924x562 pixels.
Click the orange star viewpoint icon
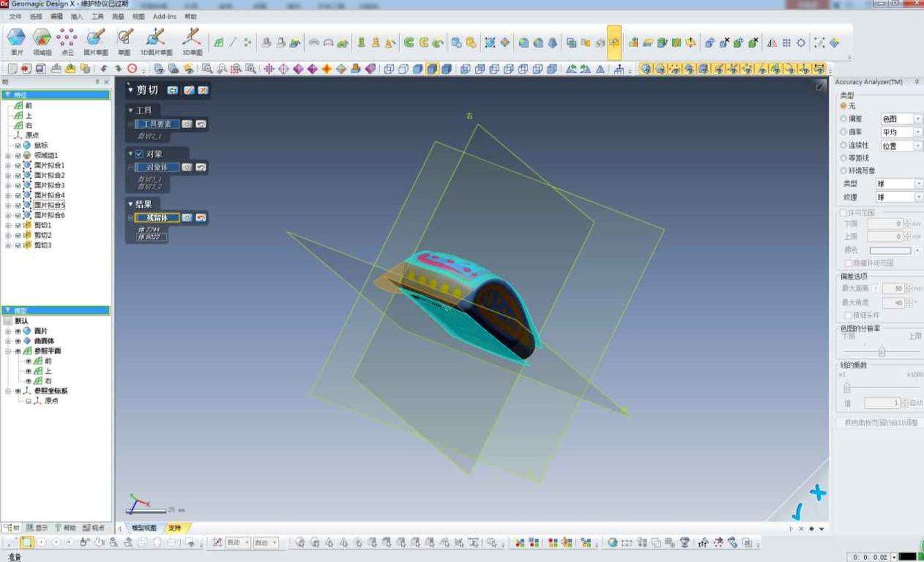327,68
